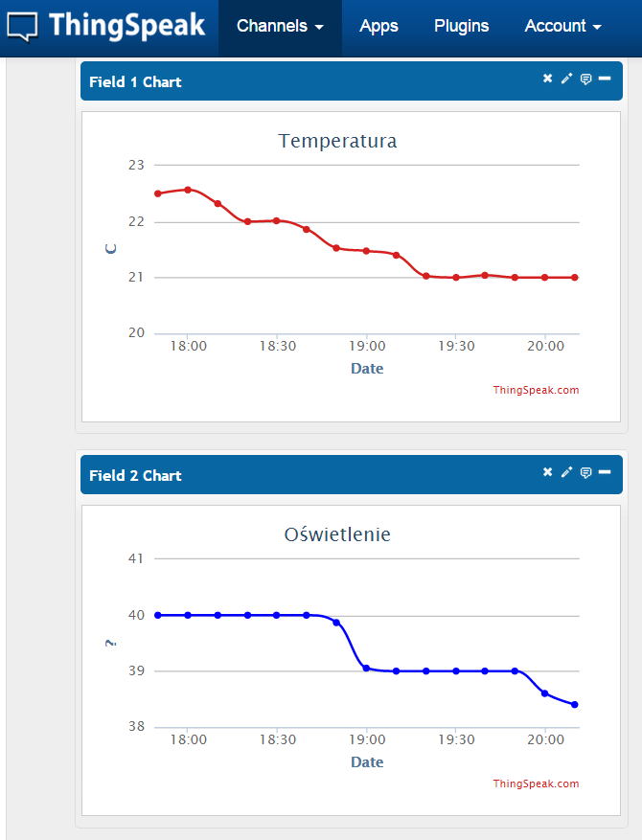Screen dimensions: 642x840
Task: Minimize the Field 1 Chart panel
Action: click(605, 79)
